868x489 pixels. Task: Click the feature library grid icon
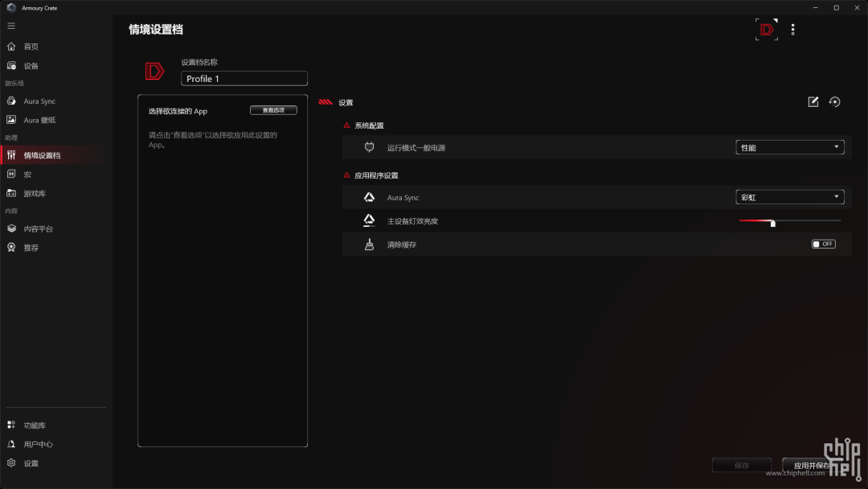(11, 425)
